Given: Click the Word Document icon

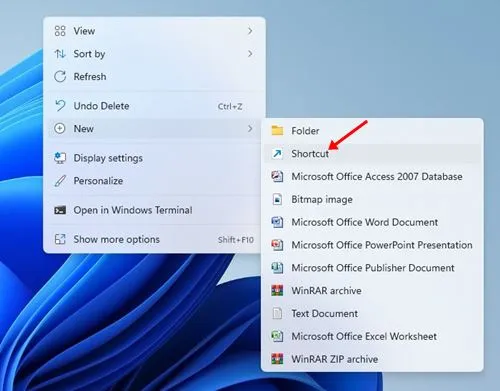Looking at the screenshot, I should pyautogui.click(x=277, y=222).
